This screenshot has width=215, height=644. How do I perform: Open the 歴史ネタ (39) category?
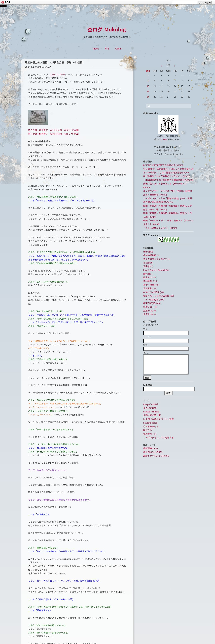coord(150,278)
